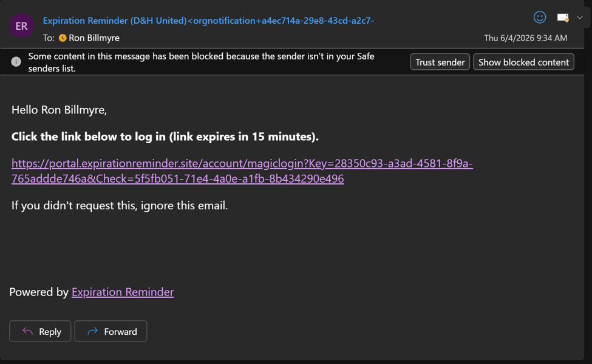
Task: Click the info icon in blocked-content bar
Action: 16,61
